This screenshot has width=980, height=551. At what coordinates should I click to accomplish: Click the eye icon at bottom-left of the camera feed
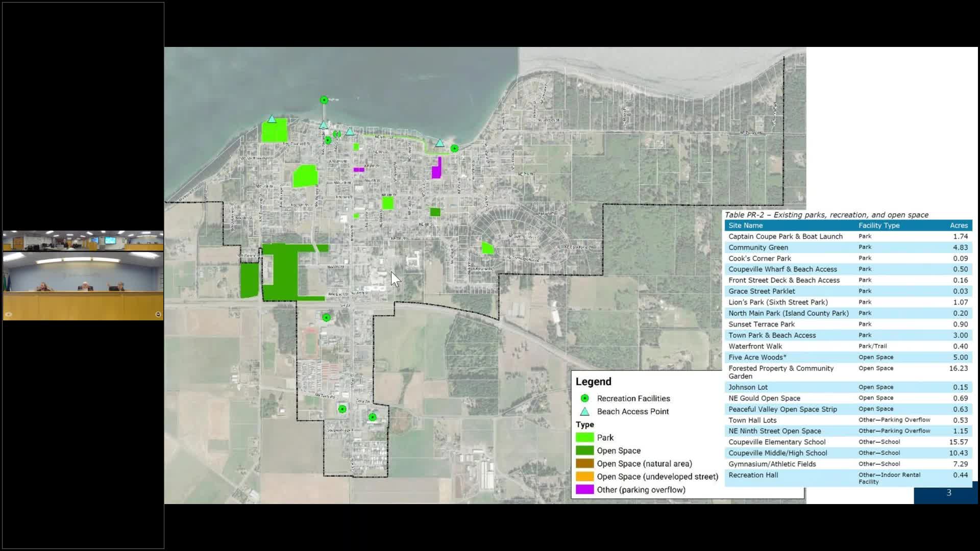click(8, 314)
